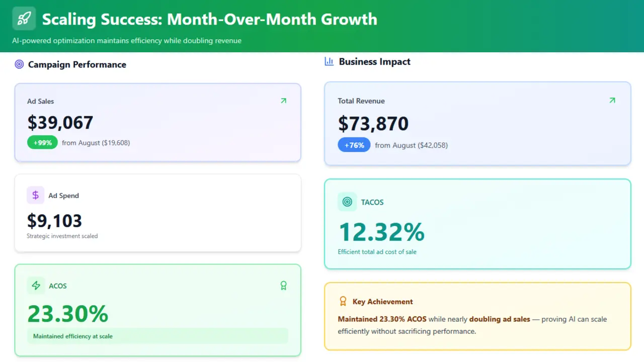Click the blue +76% badge
Screen dimensions: 644x362
pyautogui.click(x=354, y=145)
